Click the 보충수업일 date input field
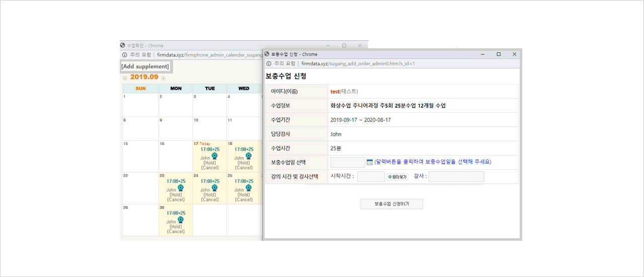 pos(347,162)
